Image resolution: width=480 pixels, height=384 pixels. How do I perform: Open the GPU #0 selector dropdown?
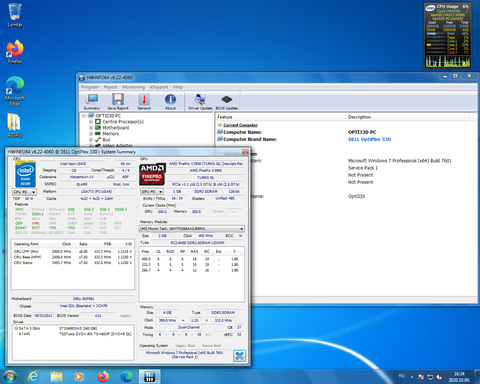pyautogui.click(x=152, y=192)
